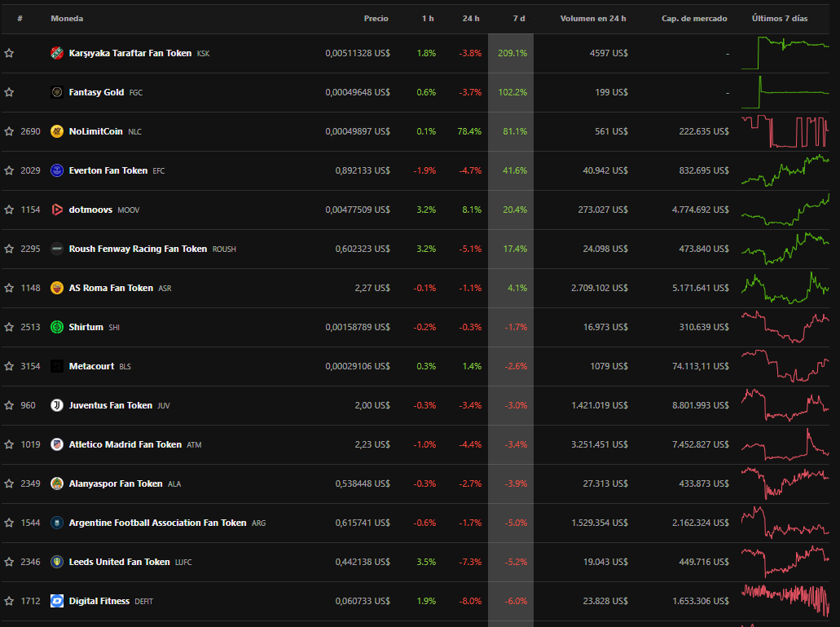Viewport: 840px width, 627px height.
Task: Toggle star for Roush Fenway Racing token
Action: (9, 249)
